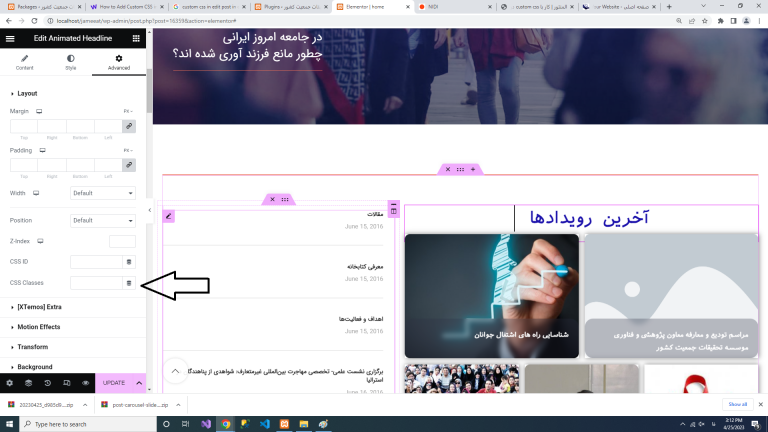768x432 pixels.
Task: Open the Elementor hamburger menu
Action: point(10,37)
